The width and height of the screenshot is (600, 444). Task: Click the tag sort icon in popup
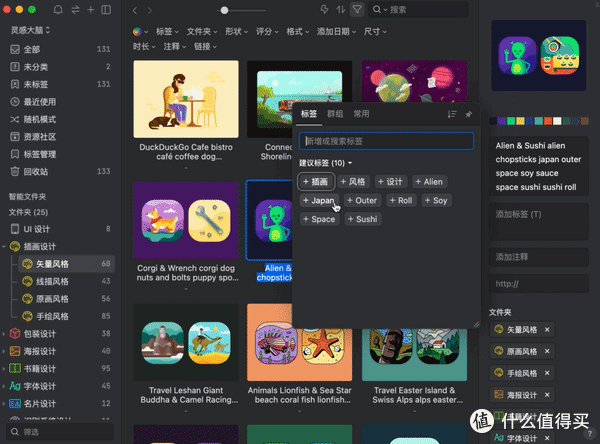click(x=451, y=115)
